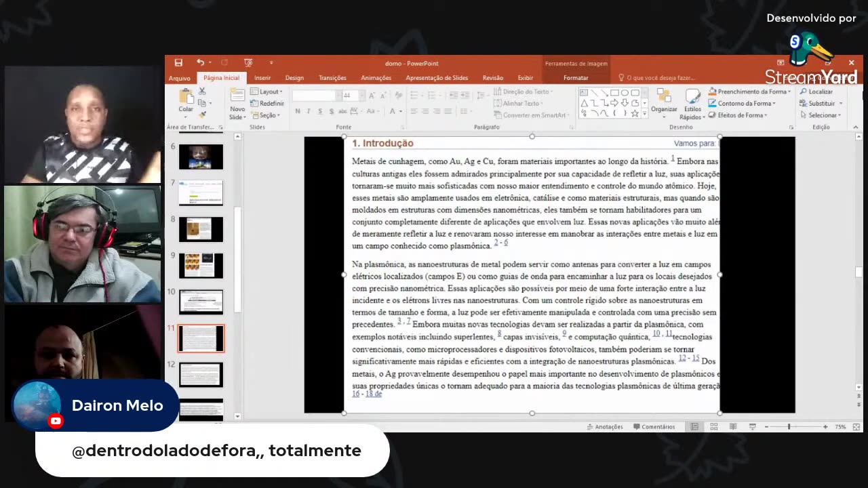This screenshot has height=488, width=868.
Task: Open the Arquivo menu
Action: [x=180, y=78]
